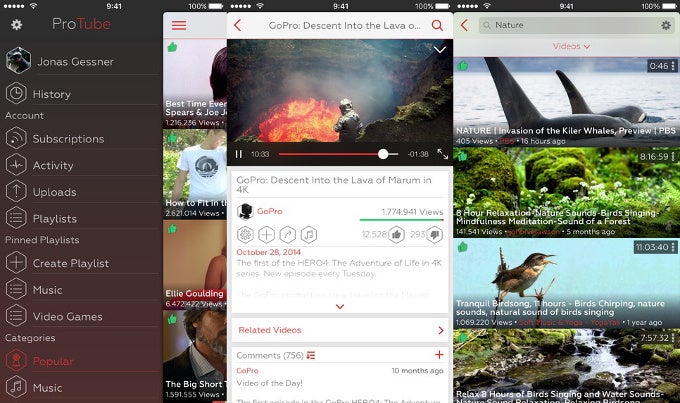
Task: Play Killer Whales preview thumbnail
Action: pos(566,102)
